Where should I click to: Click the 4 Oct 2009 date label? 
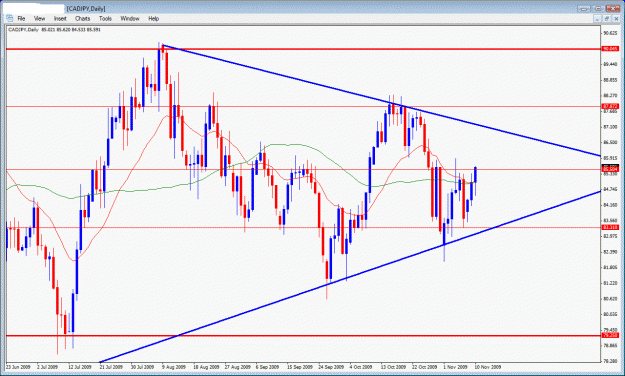361,367
